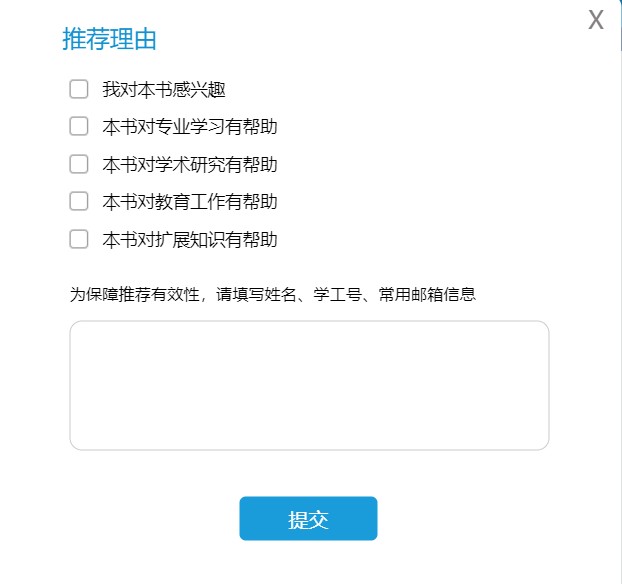Click the label text 本书对教育工作有帮助
The height and width of the screenshot is (584, 622).
190,202
